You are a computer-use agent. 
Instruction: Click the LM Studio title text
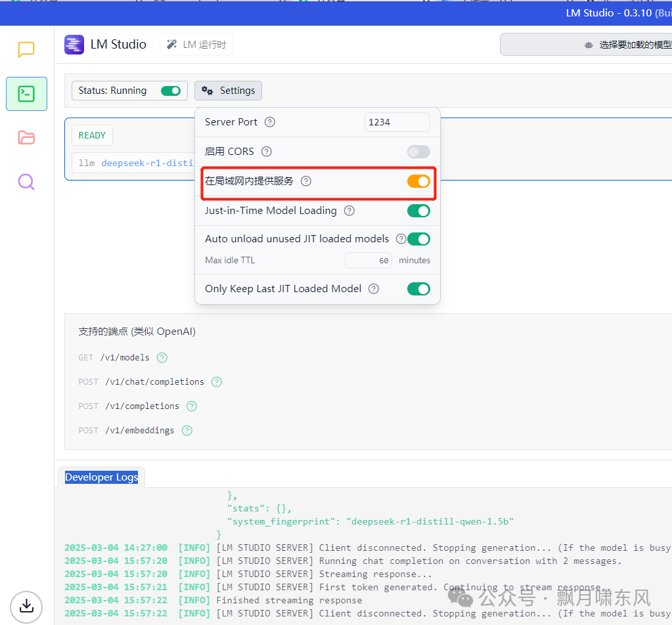click(118, 45)
